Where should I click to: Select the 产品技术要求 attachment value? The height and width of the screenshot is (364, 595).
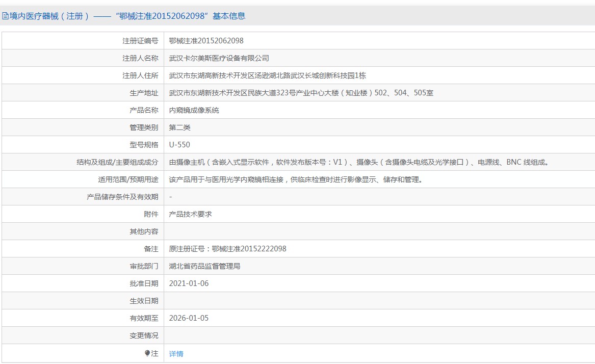(190, 214)
